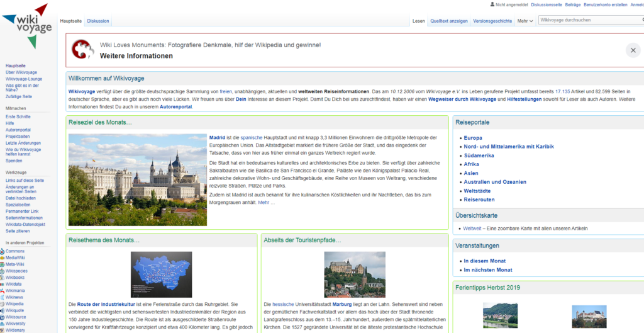The width and height of the screenshot is (644, 333).
Task: Open the Hilfestellungen link
Action: [x=524, y=99]
